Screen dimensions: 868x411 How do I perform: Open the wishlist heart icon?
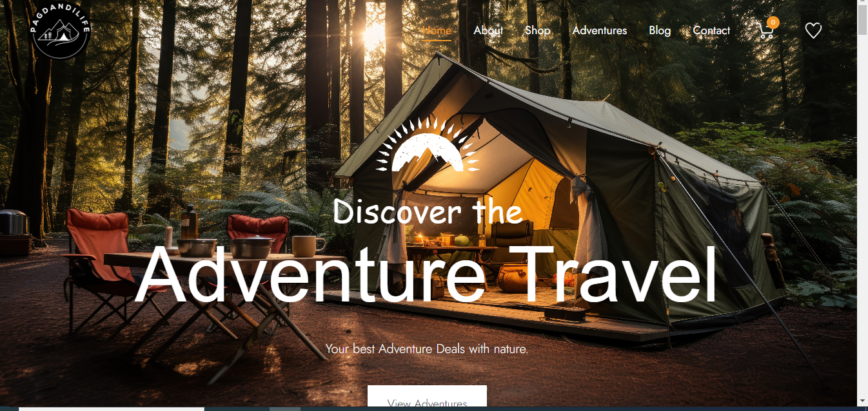pos(813,30)
